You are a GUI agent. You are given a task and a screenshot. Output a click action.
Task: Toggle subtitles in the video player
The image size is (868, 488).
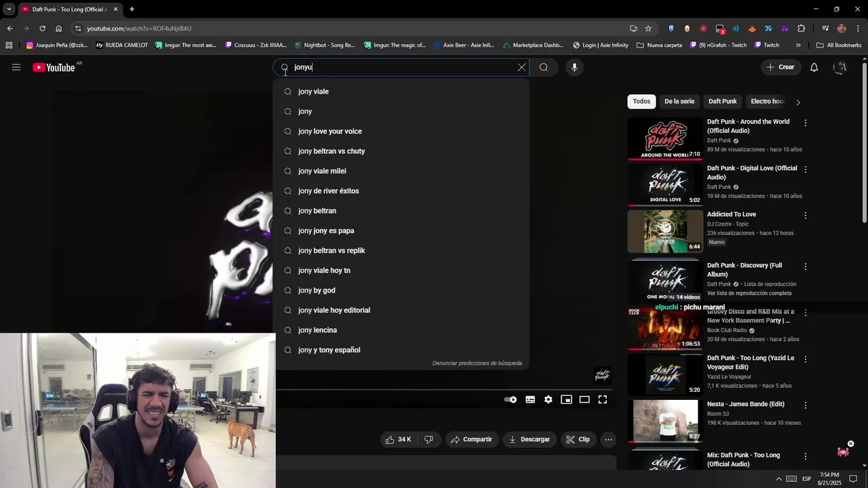pyautogui.click(x=530, y=400)
